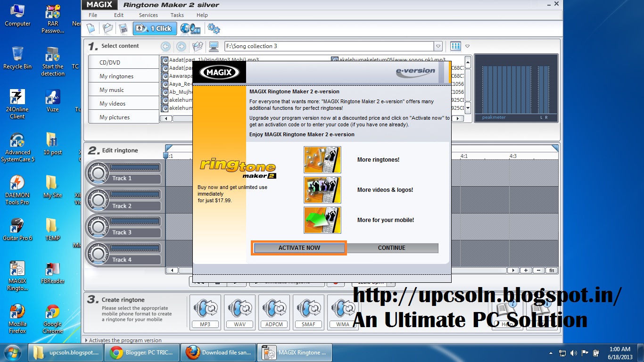644x362 pixels.
Task: Open the folder path dropdown arrow
Action: [438, 46]
